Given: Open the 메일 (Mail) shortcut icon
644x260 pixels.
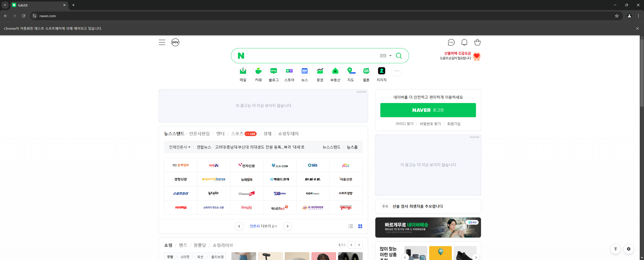Looking at the screenshot, I should click(x=243, y=71).
